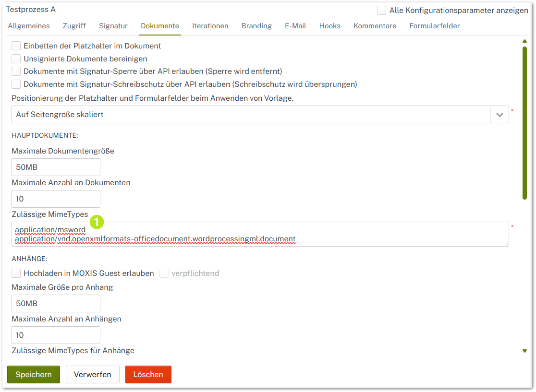The image size is (536, 392).
Task: Click the Verwerfen button
Action: pyautogui.click(x=93, y=375)
